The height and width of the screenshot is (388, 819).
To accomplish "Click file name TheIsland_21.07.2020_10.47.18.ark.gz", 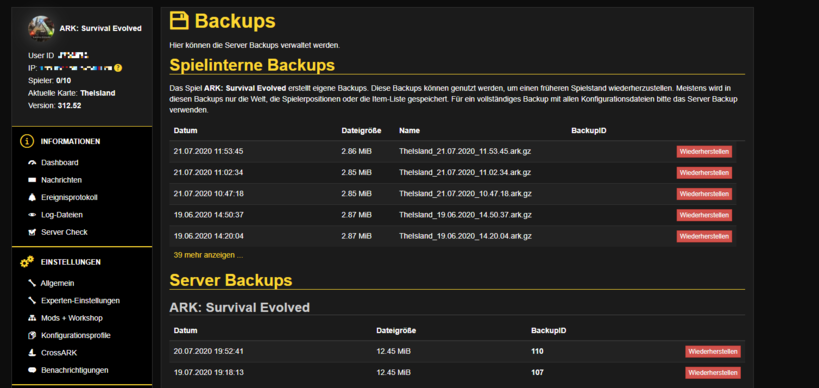I will point(465,194).
